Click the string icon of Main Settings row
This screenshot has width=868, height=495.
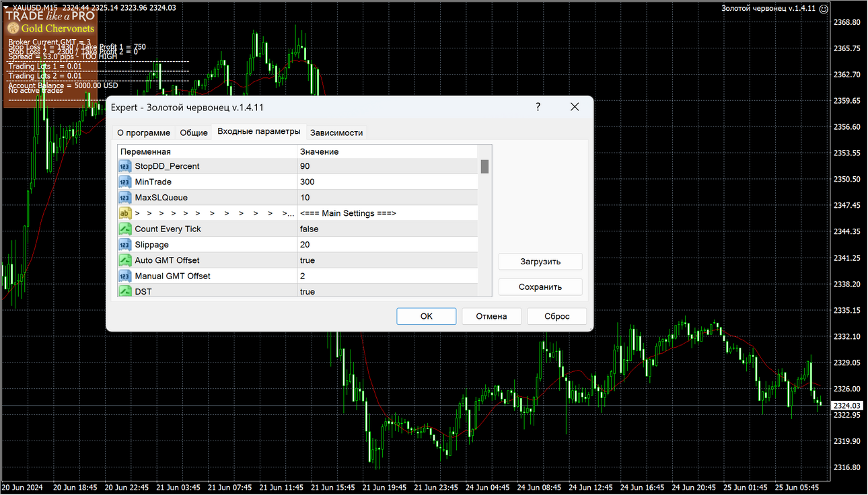[124, 213]
